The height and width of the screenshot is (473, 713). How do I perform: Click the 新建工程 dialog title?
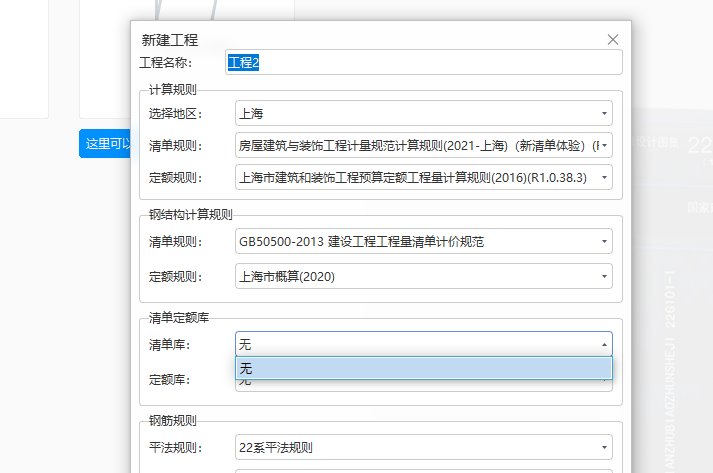tap(170, 40)
